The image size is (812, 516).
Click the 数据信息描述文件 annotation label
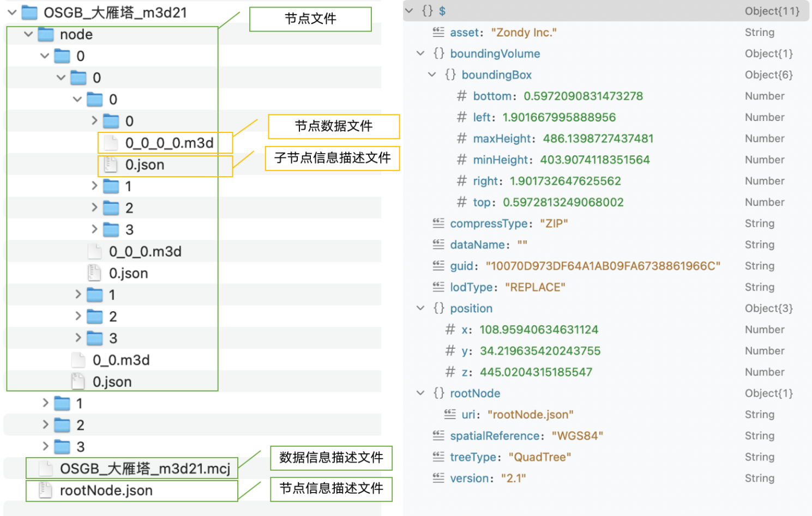click(x=331, y=458)
